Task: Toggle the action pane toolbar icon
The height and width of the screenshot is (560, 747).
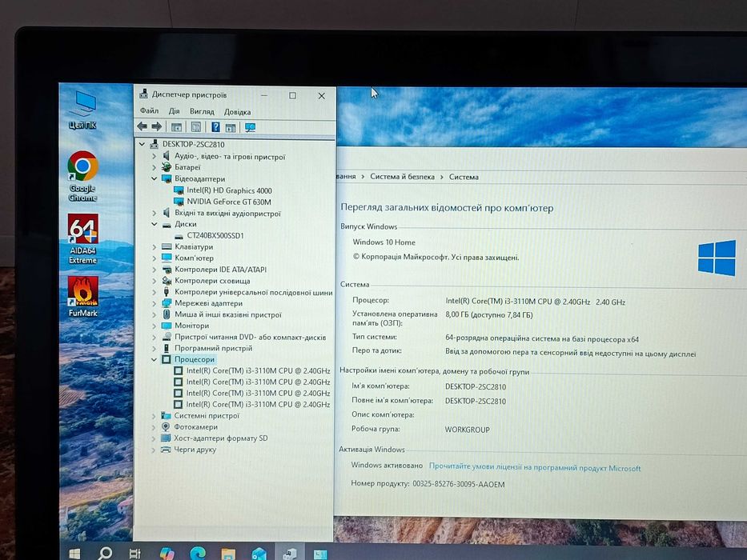Action: tap(231, 127)
